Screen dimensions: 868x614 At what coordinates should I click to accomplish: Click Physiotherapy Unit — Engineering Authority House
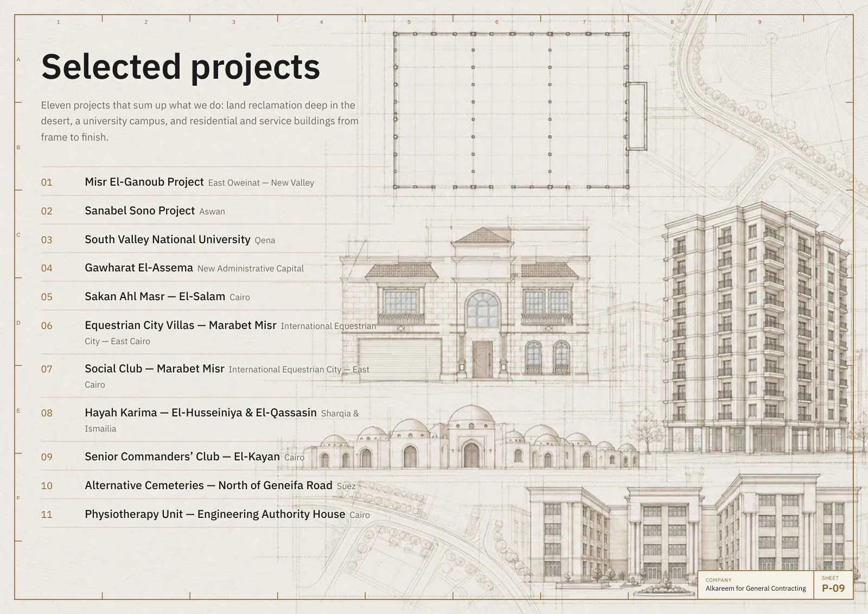tap(216, 514)
